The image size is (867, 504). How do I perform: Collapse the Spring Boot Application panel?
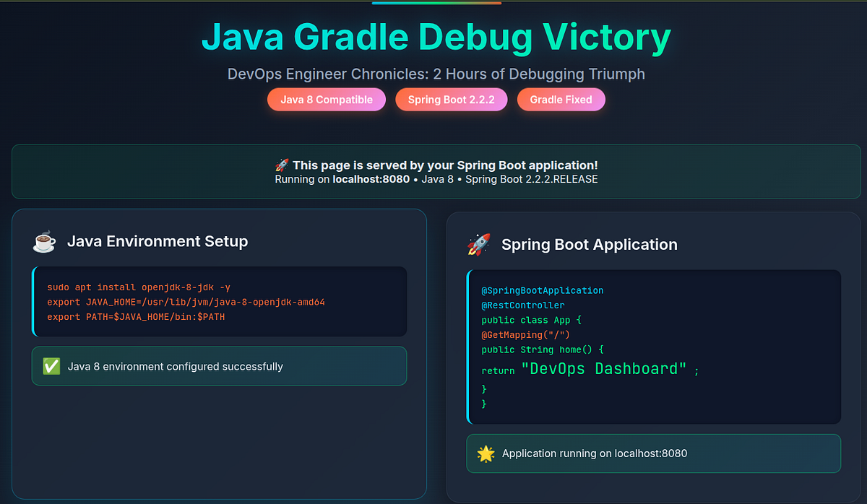click(x=653, y=353)
